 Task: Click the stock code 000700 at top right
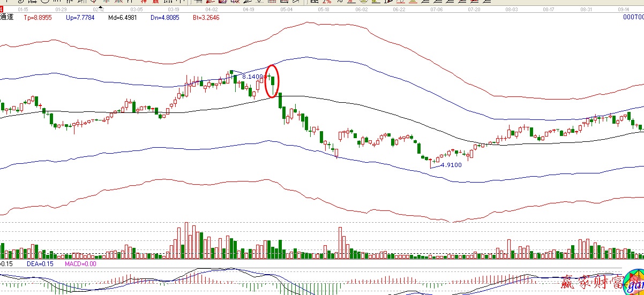633,17
